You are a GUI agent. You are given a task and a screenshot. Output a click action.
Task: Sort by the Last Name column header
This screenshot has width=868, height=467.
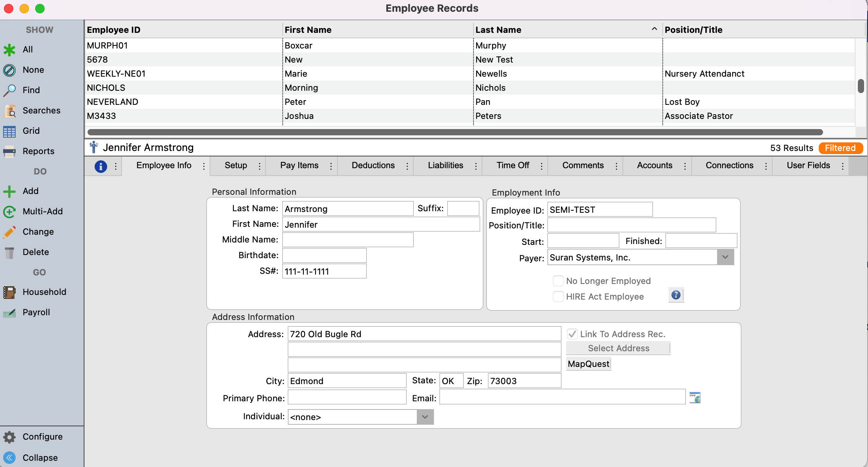[x=498, y=30]
